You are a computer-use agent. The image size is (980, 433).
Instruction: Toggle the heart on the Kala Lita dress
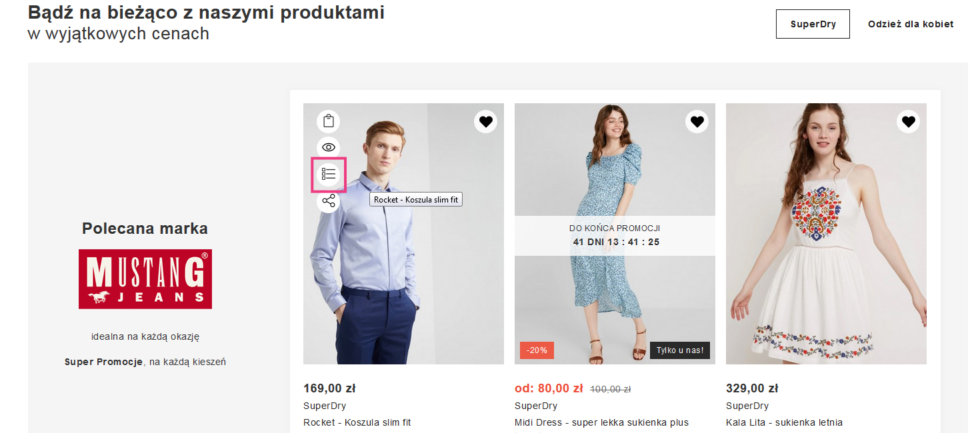[908, 121]
